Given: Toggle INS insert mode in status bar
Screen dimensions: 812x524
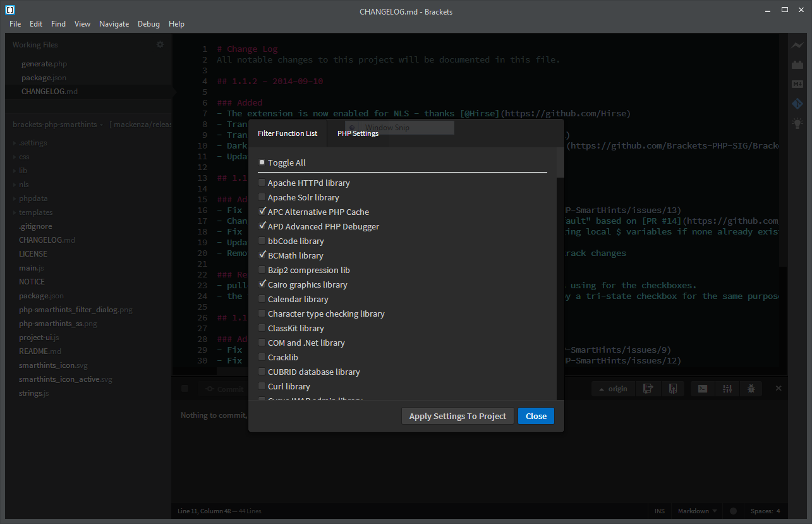Looking at the screenshot, I should pyautogui.click(x=660, y=511).
